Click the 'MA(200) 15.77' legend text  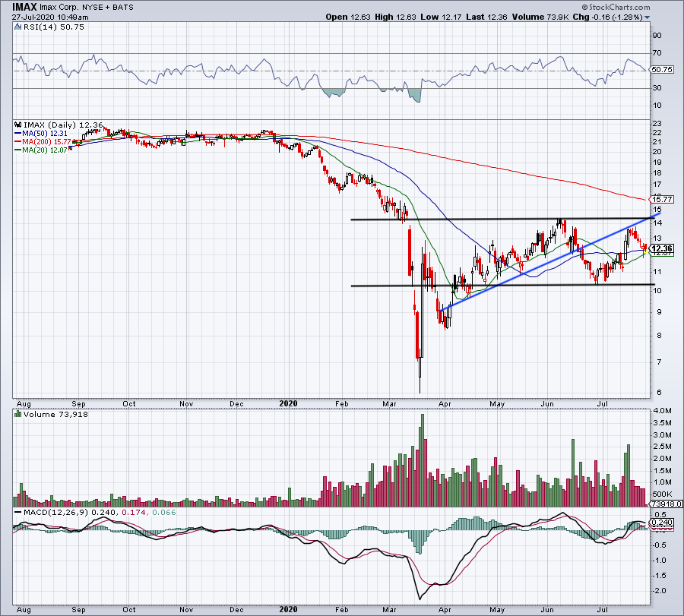pyautogui.click(x=46, y=142)
